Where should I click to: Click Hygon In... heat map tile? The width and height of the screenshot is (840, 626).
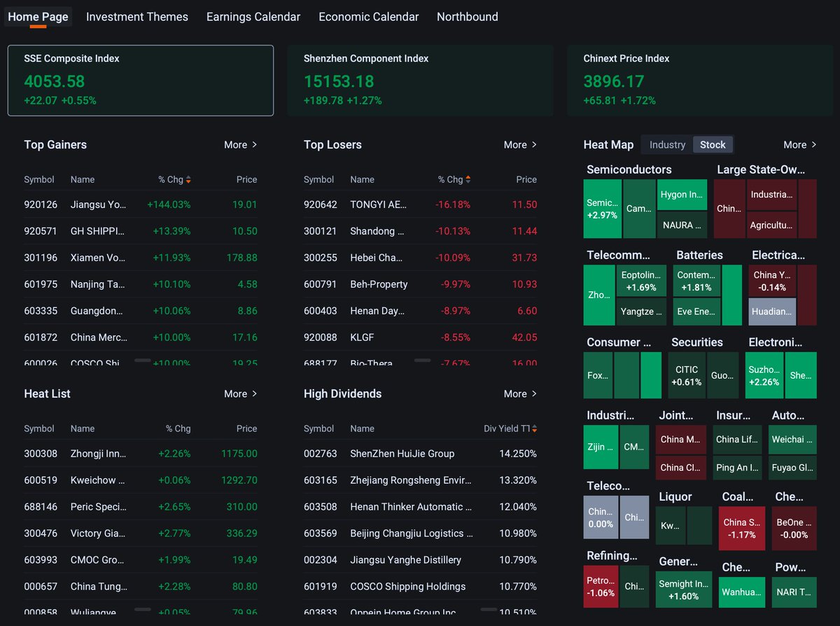click(682, 195)
